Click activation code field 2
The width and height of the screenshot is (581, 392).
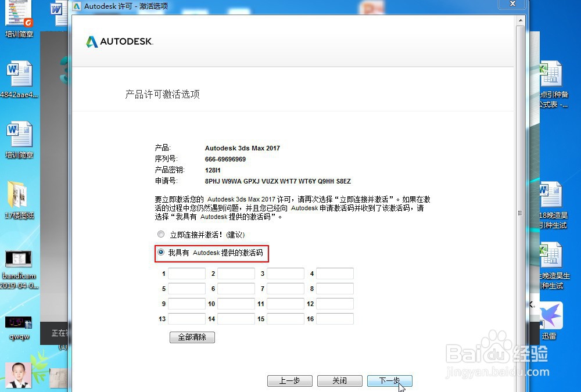tap(236, 274)
